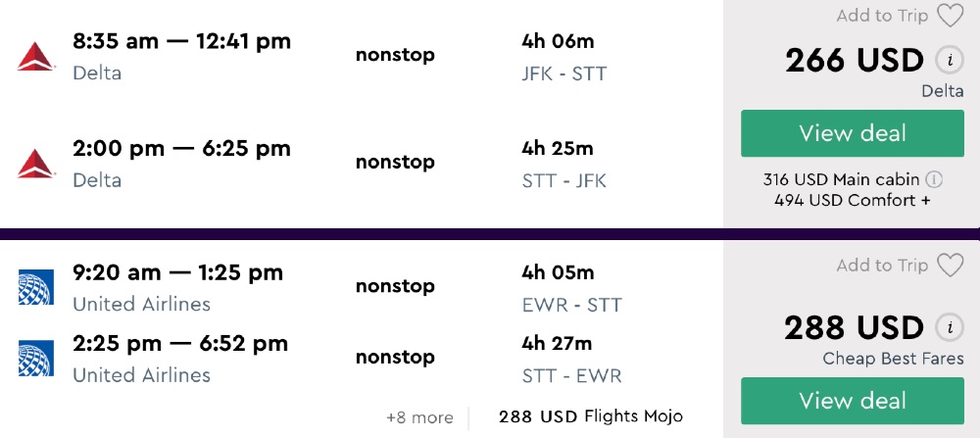Click Delta logo on 2:00 pm flight
The width and height of the screenshot is (980, 438).
click(x=35, y=164)
